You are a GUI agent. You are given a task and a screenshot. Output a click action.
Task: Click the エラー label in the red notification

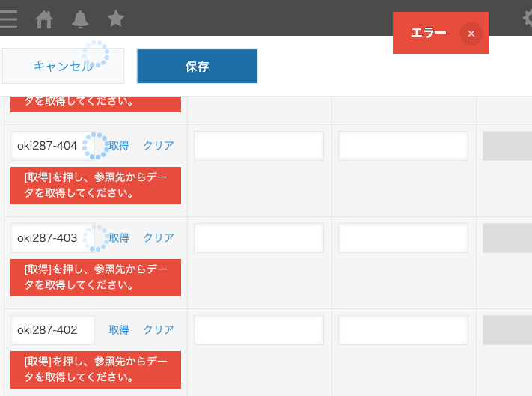(x=429, y=33)
